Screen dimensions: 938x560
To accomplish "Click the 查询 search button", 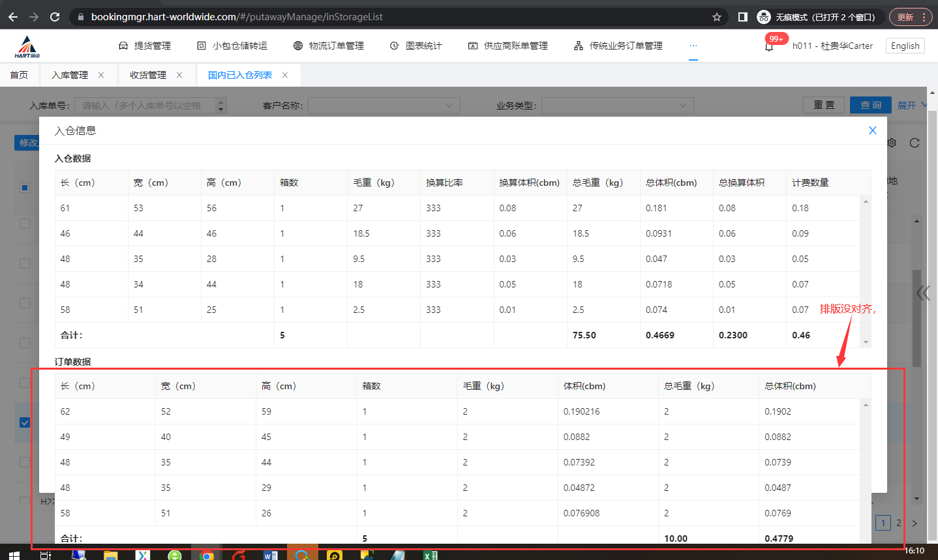I will tap(870, 105).
